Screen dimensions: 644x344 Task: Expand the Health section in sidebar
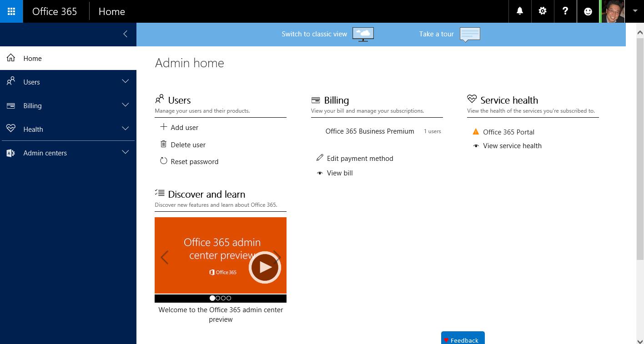tap(125, 129)
